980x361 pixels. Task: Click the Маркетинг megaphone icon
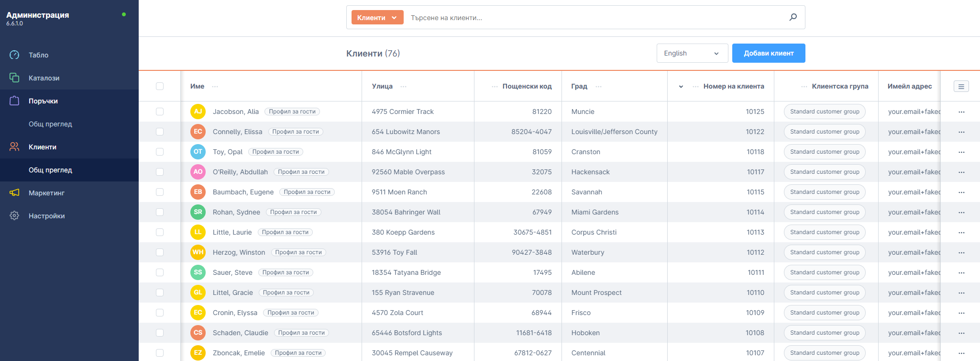(14, 193)
